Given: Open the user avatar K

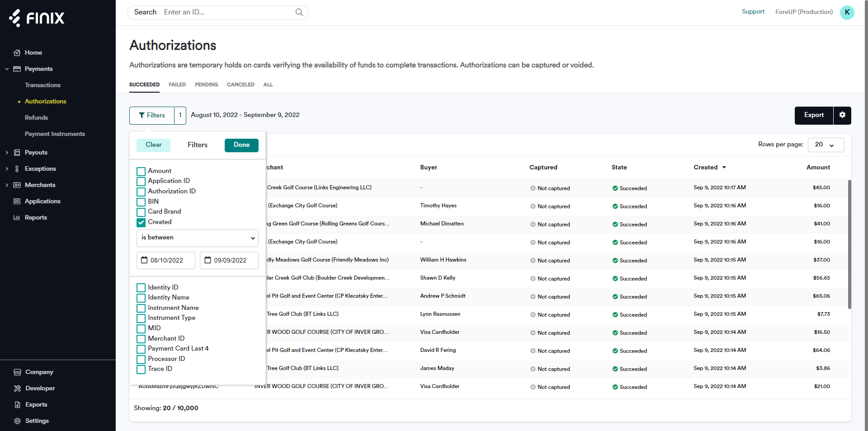Looking at the screenshot, I should pos(847,12).
